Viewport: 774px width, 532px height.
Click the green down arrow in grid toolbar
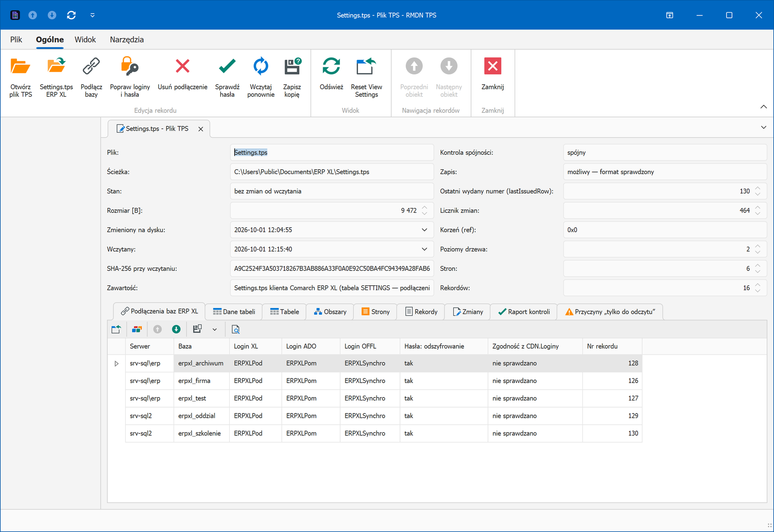click(x=176, y=329)
